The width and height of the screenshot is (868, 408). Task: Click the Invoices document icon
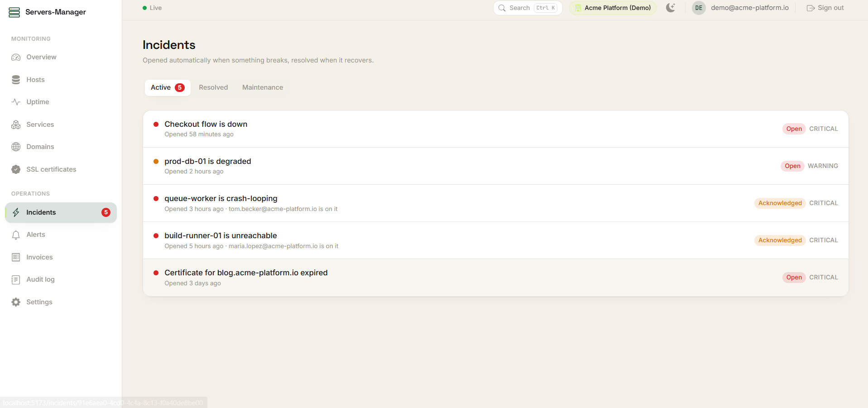(x=16, y=257)
